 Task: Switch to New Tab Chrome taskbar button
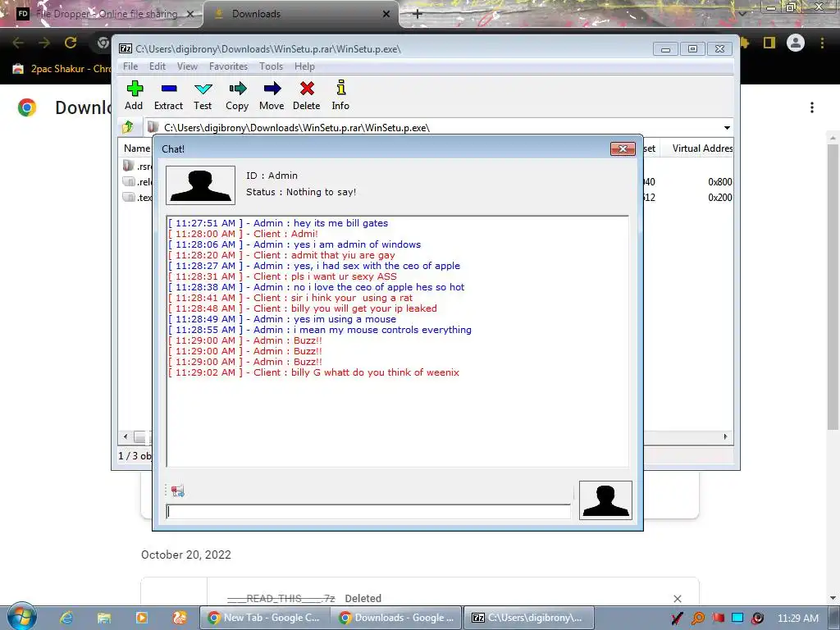265,618
